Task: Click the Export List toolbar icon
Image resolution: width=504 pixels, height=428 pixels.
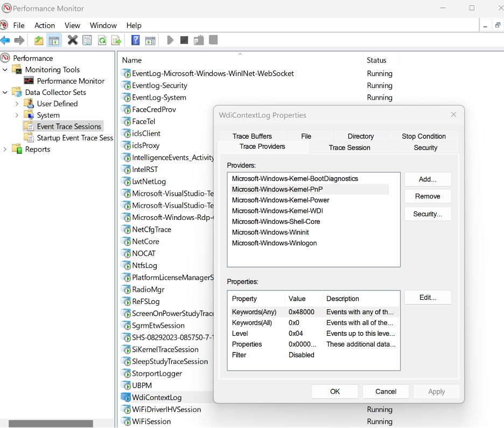Action: [116, 40]
